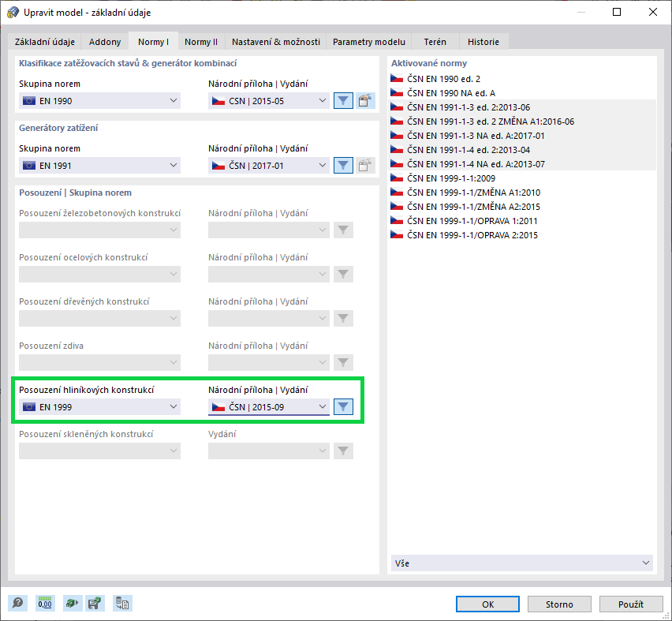Viewport: 672px width, 621px height.
Task: Open the ČSN | 2015-05 national annex dropdown
Action: (269, 101)
